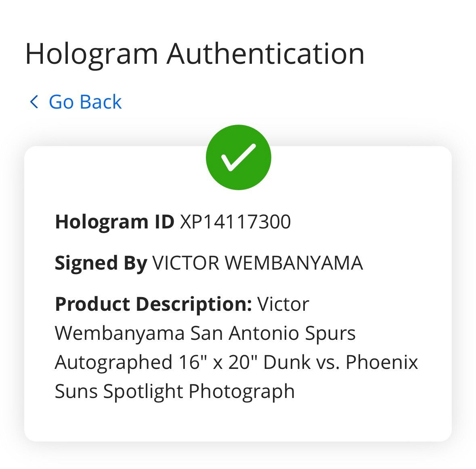
Task: Click the text Wembanyama San Antonio Spurs
Action: pos(205,333)
